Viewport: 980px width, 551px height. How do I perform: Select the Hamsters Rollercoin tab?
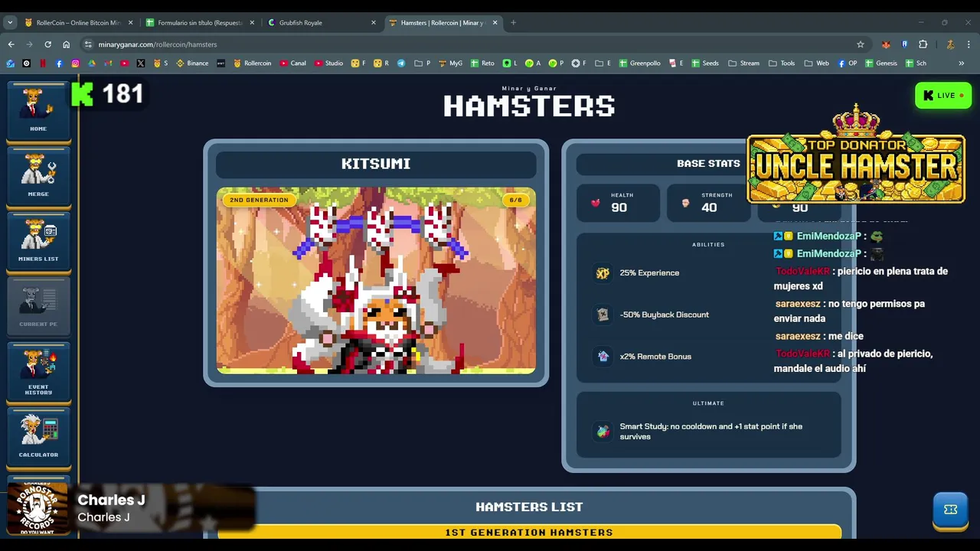(x=443, y=23)
